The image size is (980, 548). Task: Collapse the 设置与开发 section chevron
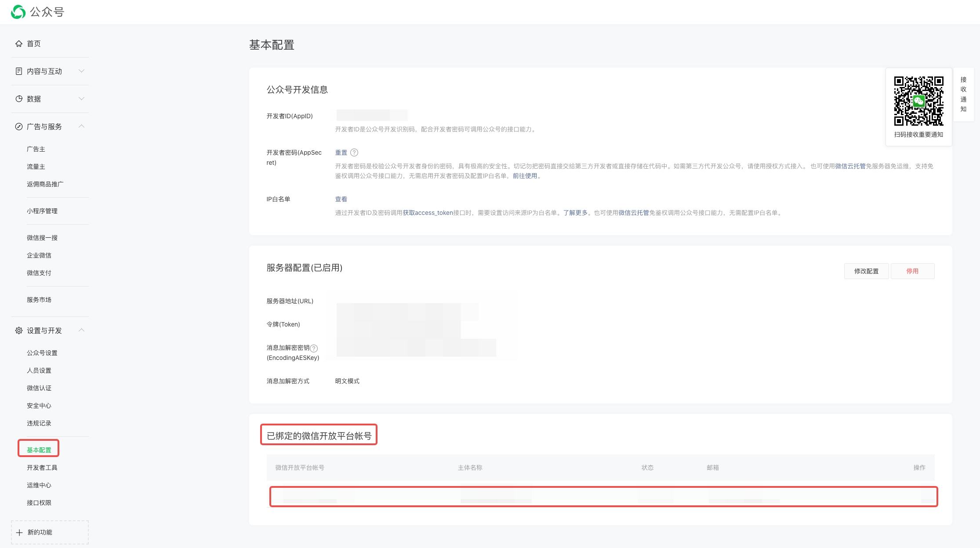click(x=81, y=330)
